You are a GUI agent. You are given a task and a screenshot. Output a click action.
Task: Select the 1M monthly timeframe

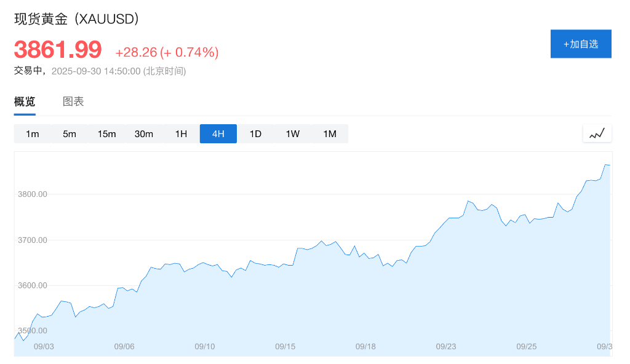click(x=330, y=133)
